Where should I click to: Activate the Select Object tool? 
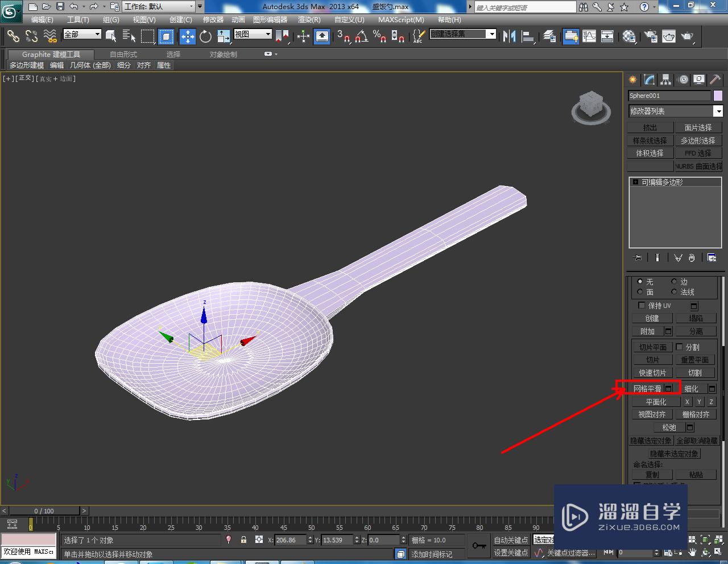click(111, 36)
